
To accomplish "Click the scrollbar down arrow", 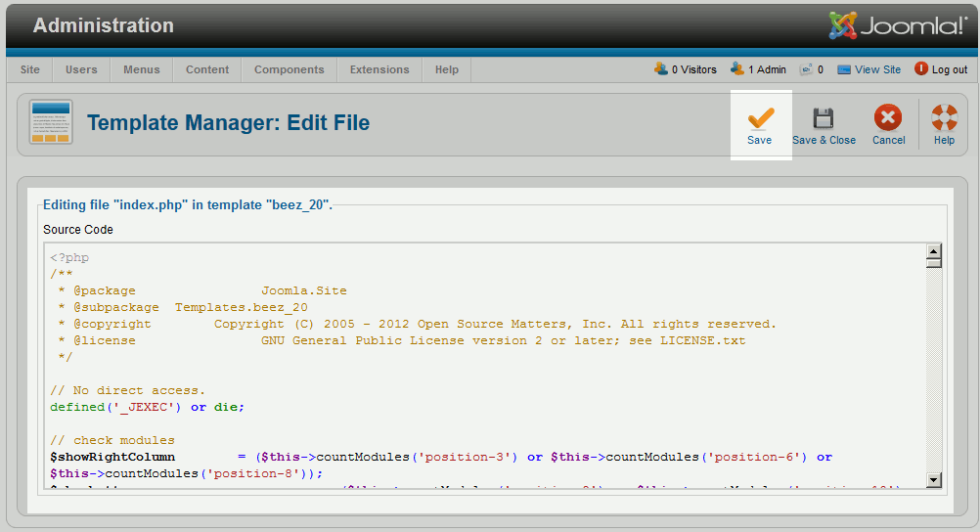I will tap(934, 480).
